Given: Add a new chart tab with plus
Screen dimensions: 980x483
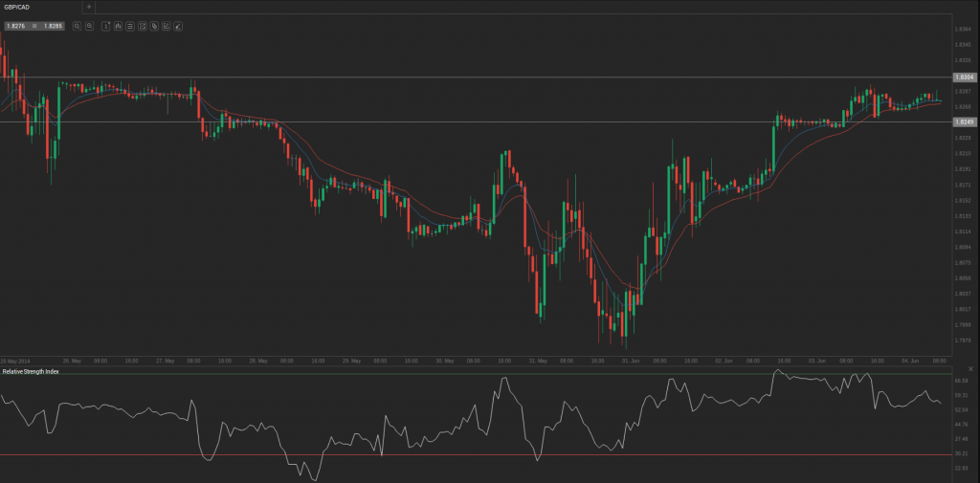Looking at the screenshot, I should coord(89,7).
